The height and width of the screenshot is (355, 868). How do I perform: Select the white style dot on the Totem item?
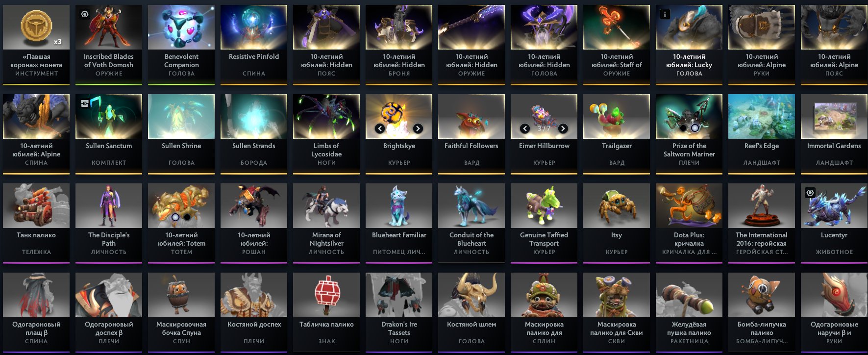pyautogui.click(x=175, y=217)
